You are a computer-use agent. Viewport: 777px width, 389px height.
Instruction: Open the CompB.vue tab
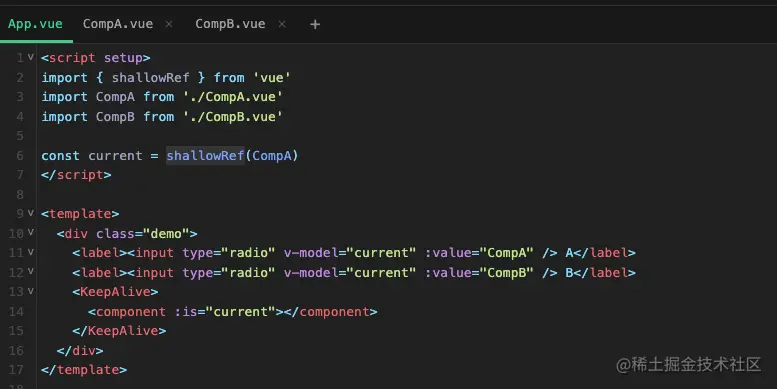230,24
